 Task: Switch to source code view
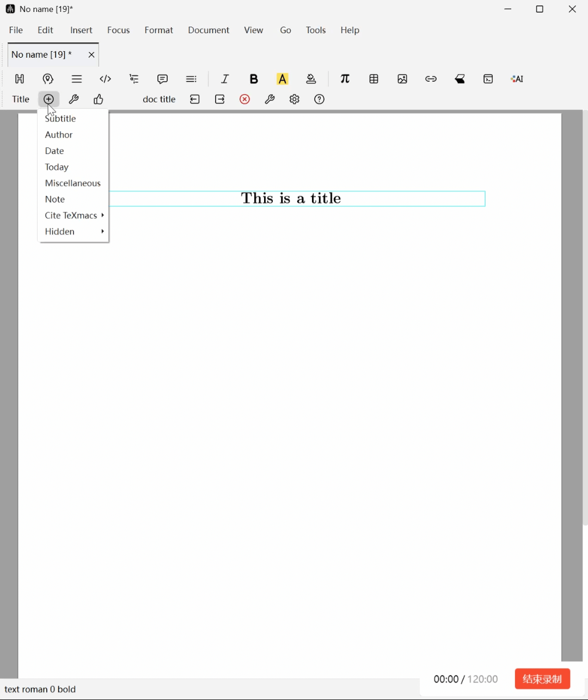pyautogui.click(x=105, y=79)
